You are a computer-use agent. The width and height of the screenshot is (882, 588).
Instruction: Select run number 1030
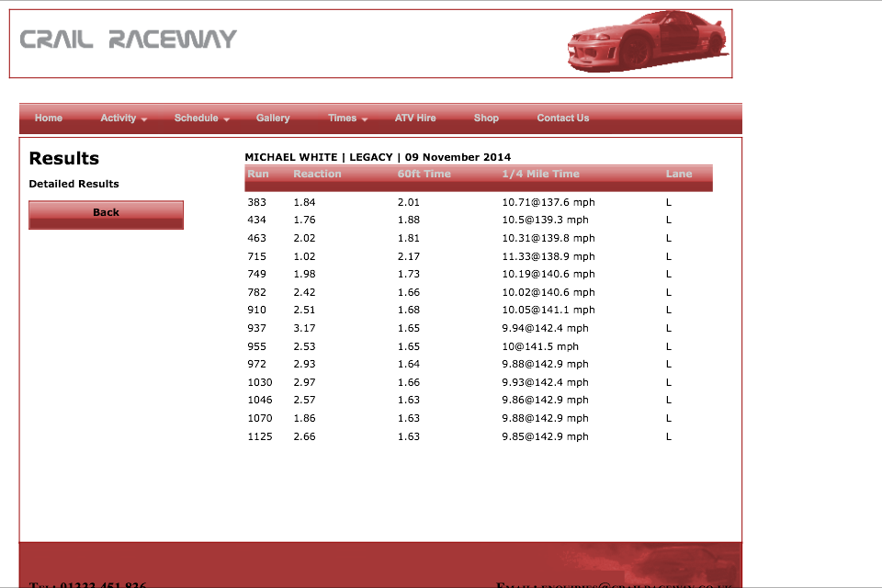(260, 382)
